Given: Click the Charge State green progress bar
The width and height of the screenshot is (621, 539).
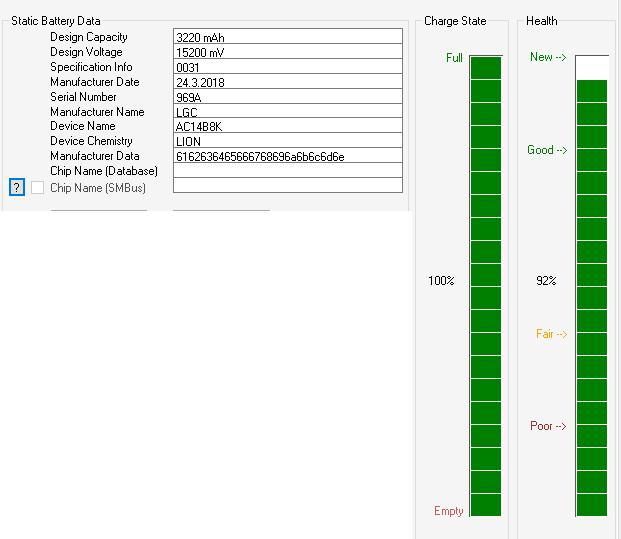Looking at the screenshot, I should pyautogui.click(x=486, y=286).
